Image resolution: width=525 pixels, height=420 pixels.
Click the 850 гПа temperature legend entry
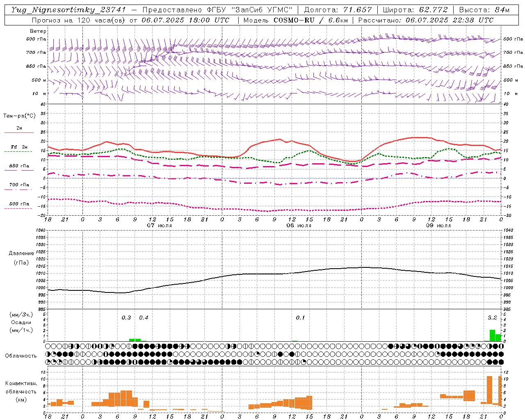(19, 167)
